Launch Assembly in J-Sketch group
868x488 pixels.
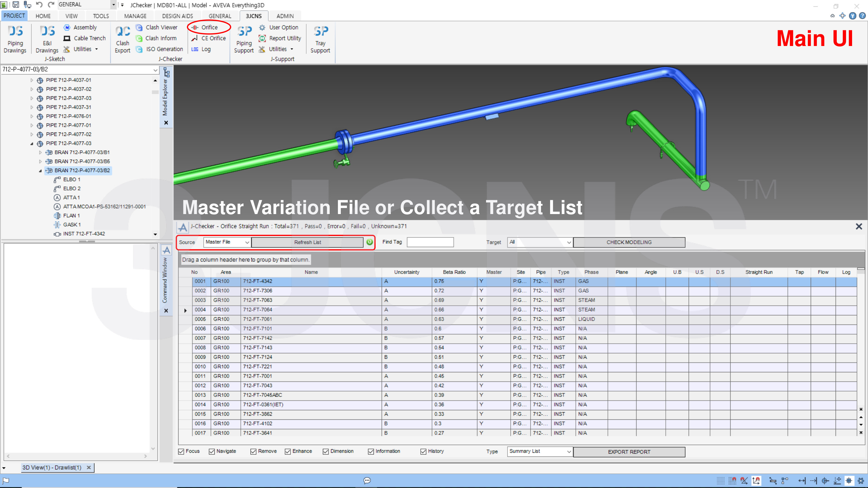pyautogui.click(x=80, y=27)
